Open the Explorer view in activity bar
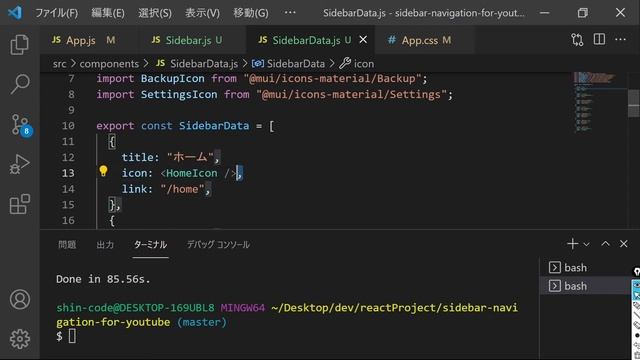 pos(19,44)
